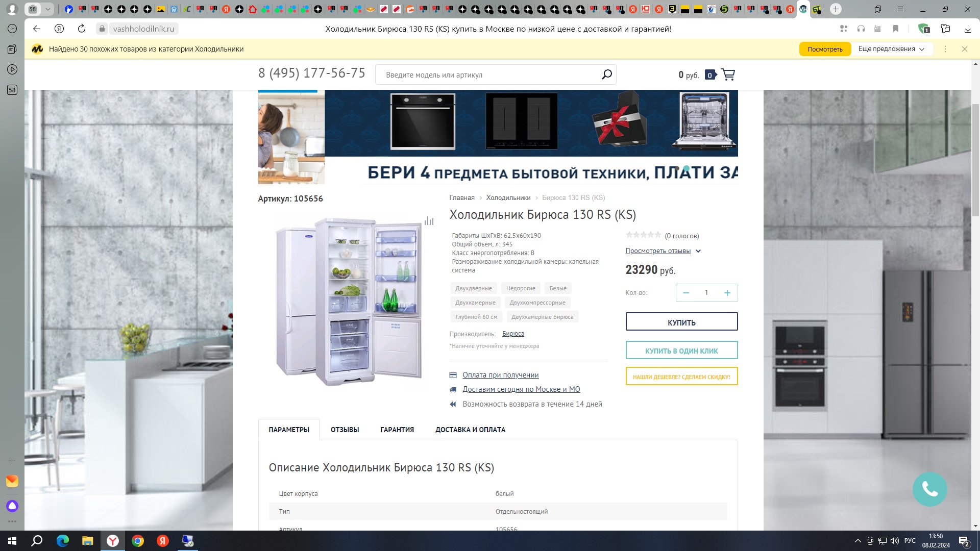Click the search magnifier icon in site search
Screen dimensions: 980x551
[x=606, y=74]
